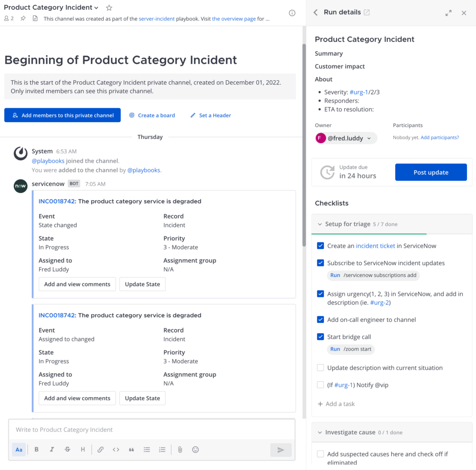The height and width of the screenshot is (470, 476).
Task: Click the channel message scrollbar
Action: pyautogui.click(x=304, y=145)
